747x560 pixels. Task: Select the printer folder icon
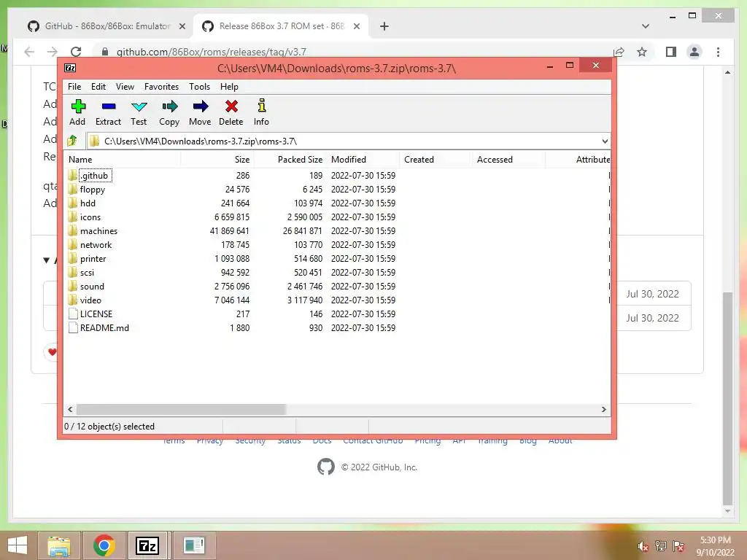coord(72,258)
